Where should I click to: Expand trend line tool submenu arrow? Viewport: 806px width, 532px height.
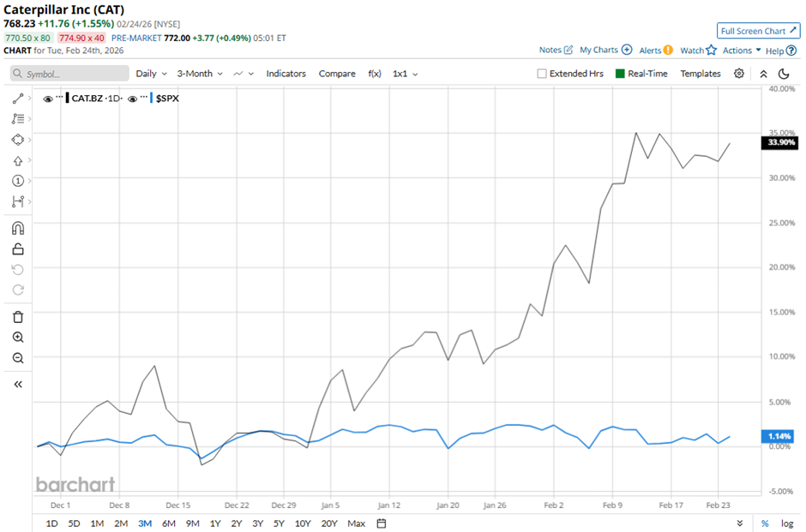30,98
